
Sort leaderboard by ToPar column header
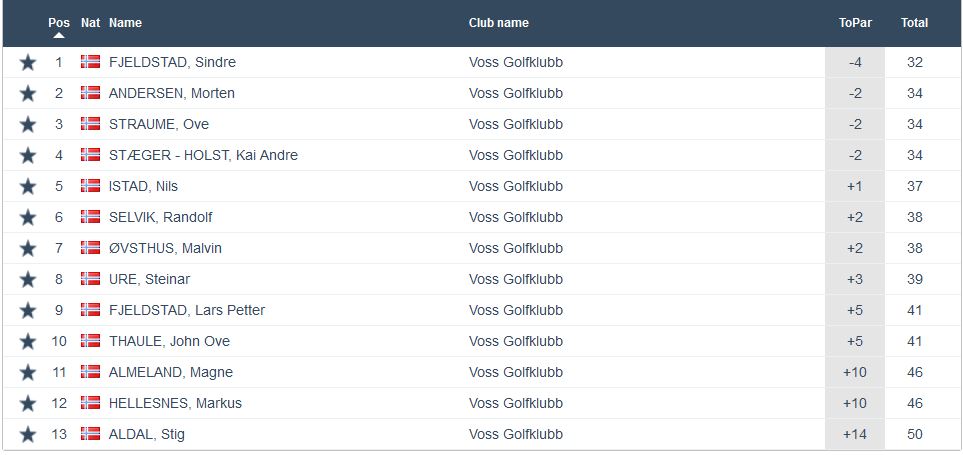(853, 23)
